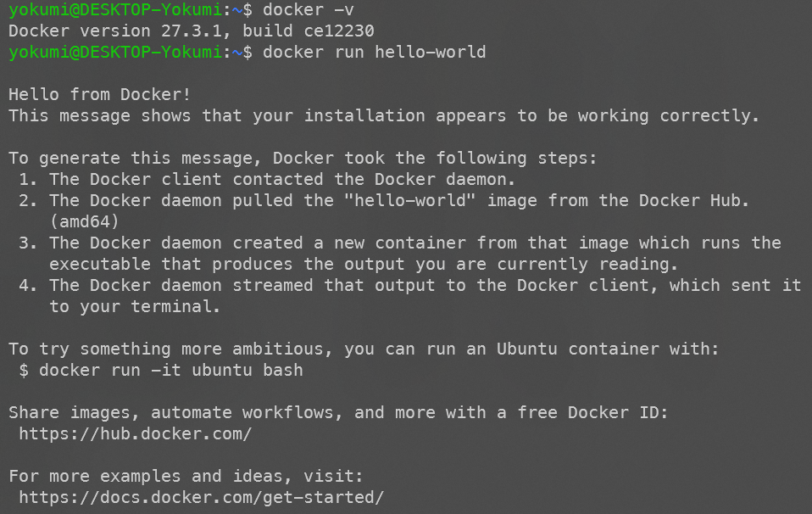This screenshot has width=812, height=514.
Task: Click the https://hub.docker.com/ link
Action: (x=135, y=433)
